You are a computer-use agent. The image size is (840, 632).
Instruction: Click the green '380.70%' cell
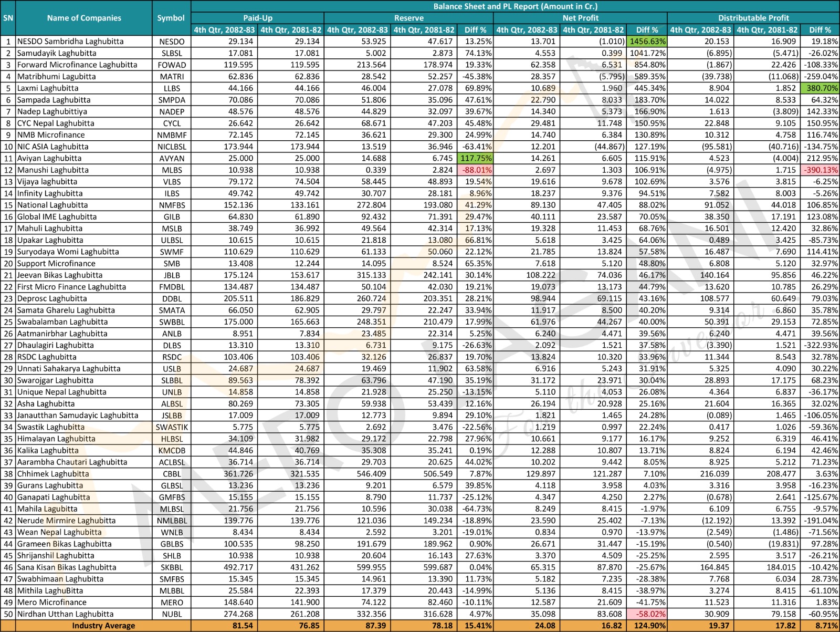point(820,88)
